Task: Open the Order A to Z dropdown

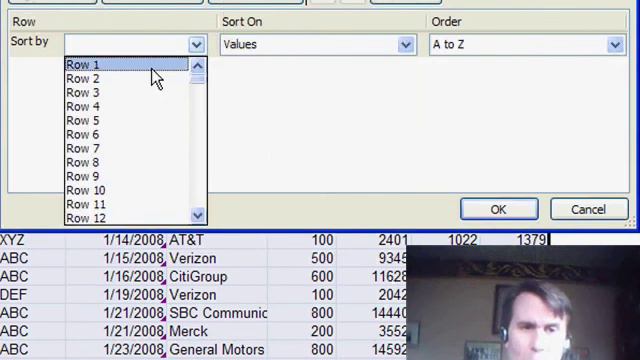Action: tap(528, 44)
